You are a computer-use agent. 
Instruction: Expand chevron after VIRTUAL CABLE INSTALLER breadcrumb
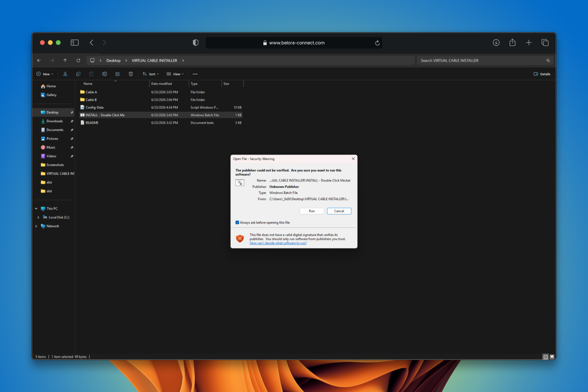[x=183, y=60]
